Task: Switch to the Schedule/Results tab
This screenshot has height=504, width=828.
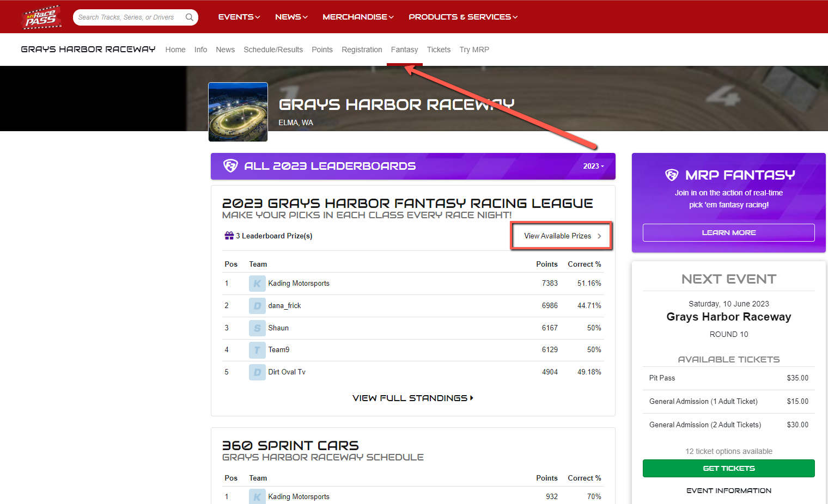Action: [x=273, y=50]
